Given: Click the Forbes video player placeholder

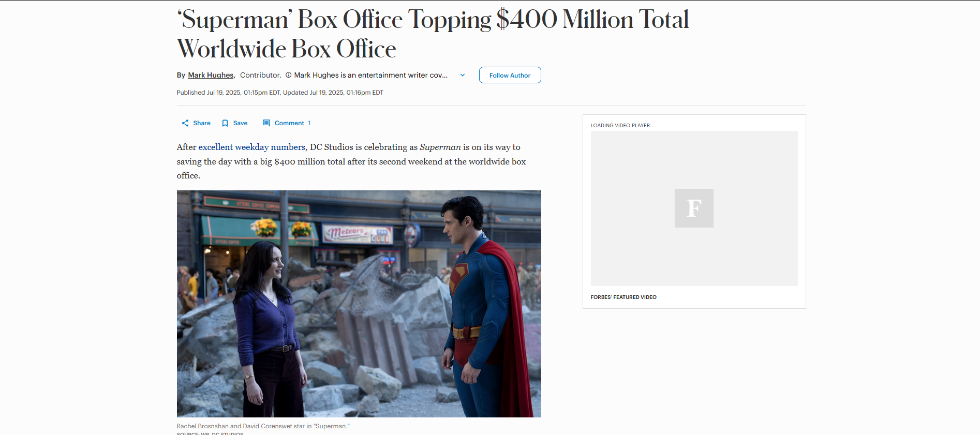Looking at the screenshot, I should click(694, 208).
